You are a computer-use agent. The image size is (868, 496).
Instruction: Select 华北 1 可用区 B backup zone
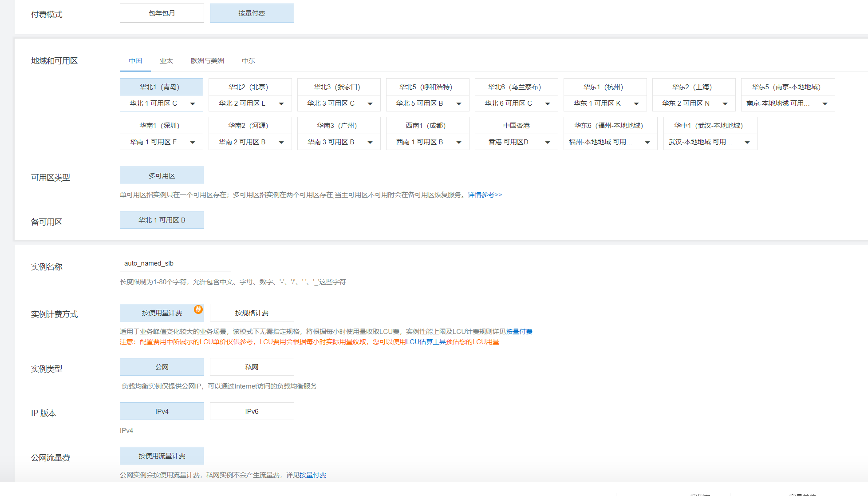[x=162, y=220]
